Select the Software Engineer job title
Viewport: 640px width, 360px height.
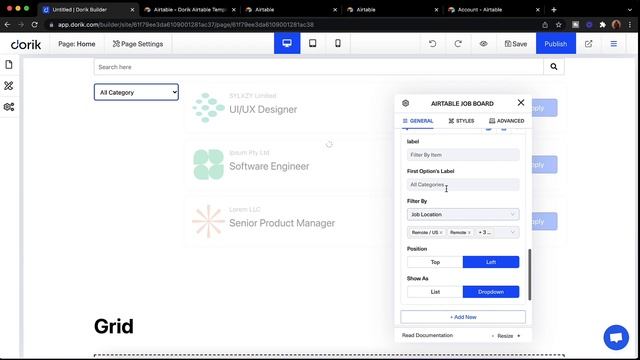point(269,166)
